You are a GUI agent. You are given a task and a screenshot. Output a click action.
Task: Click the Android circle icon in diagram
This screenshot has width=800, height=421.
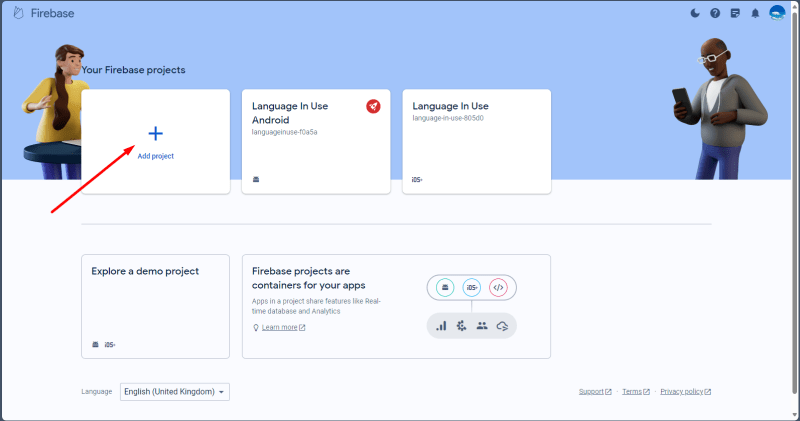coord(445,288)
